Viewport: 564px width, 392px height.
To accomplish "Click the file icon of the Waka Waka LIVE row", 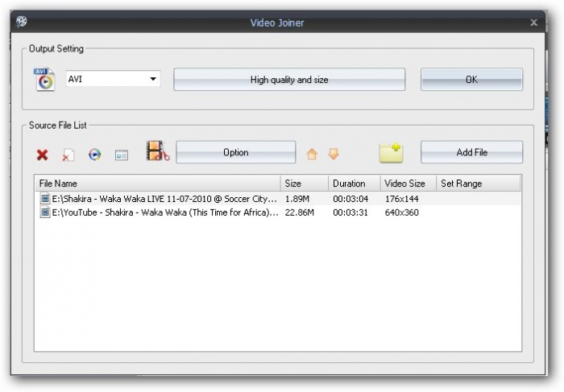I will [x=45, y=198].
